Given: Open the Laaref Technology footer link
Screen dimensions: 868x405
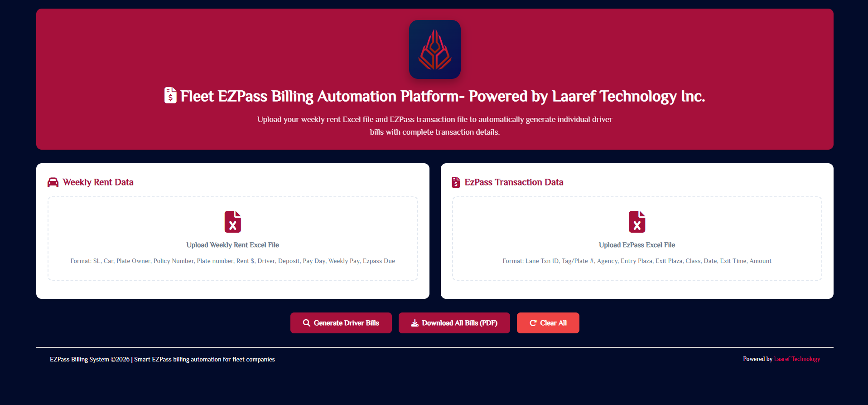Looking at the screenshot, I should (797, 359).
